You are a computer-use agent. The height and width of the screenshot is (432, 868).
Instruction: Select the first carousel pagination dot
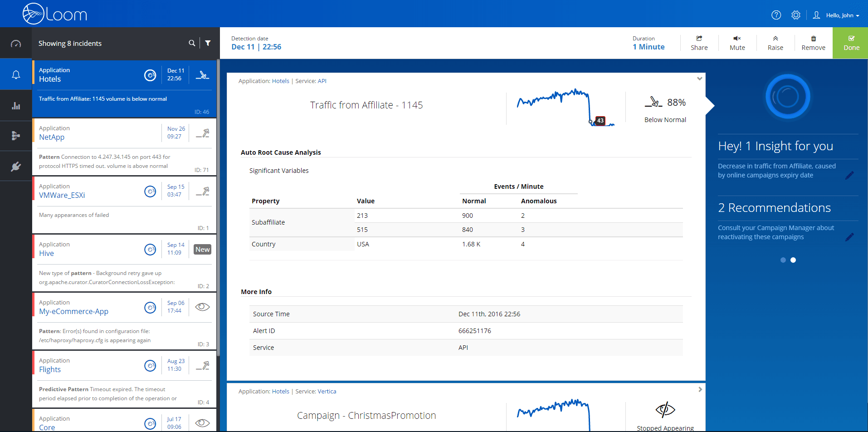tap(783, 260)
